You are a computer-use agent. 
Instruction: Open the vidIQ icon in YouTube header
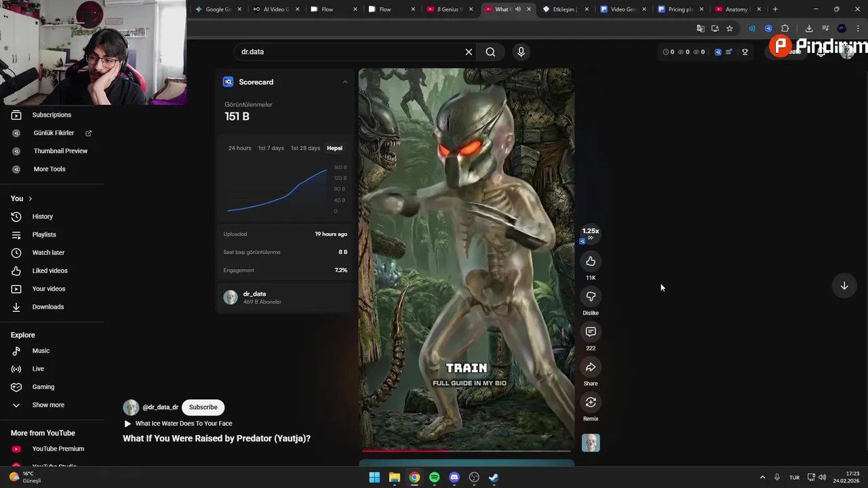coord(718,52)
